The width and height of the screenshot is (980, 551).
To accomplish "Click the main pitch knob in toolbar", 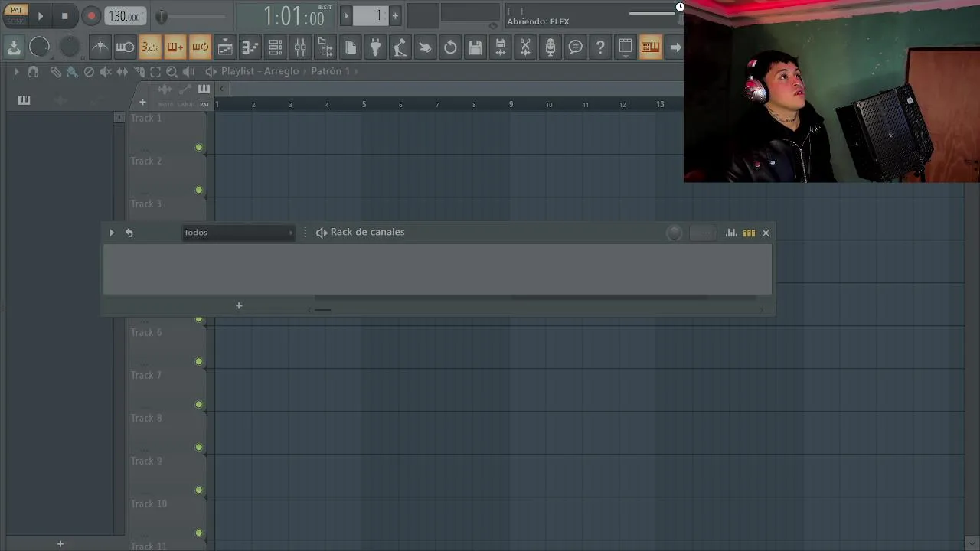I will (x=69, y=47).
